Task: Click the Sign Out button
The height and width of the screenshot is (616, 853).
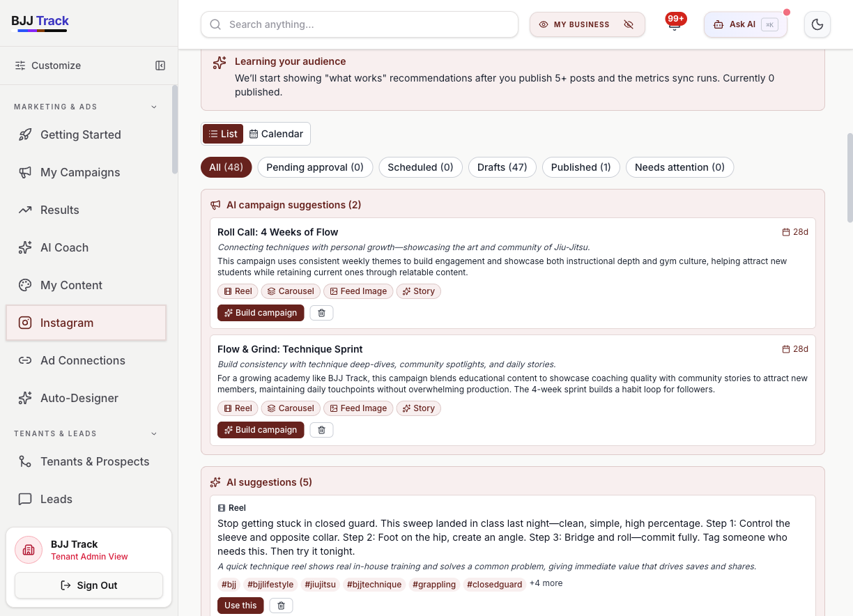Action: pyautogui.click(x=89, y=585)
